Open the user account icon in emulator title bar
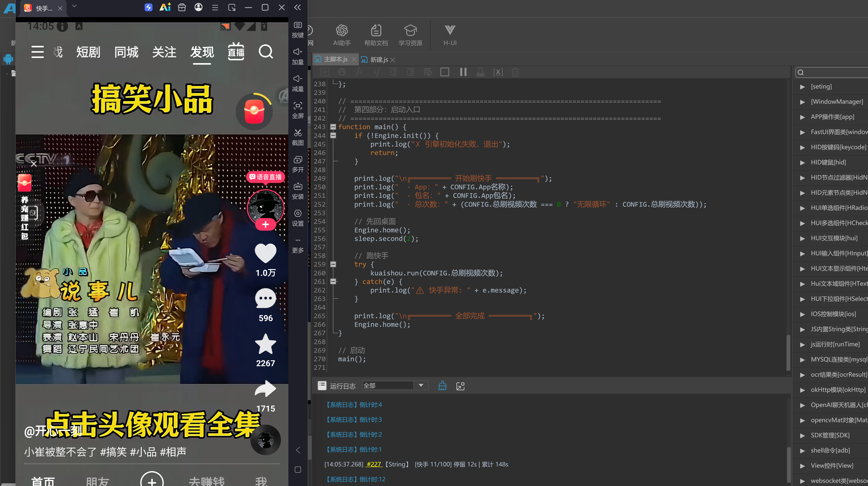 pos(199,7)
